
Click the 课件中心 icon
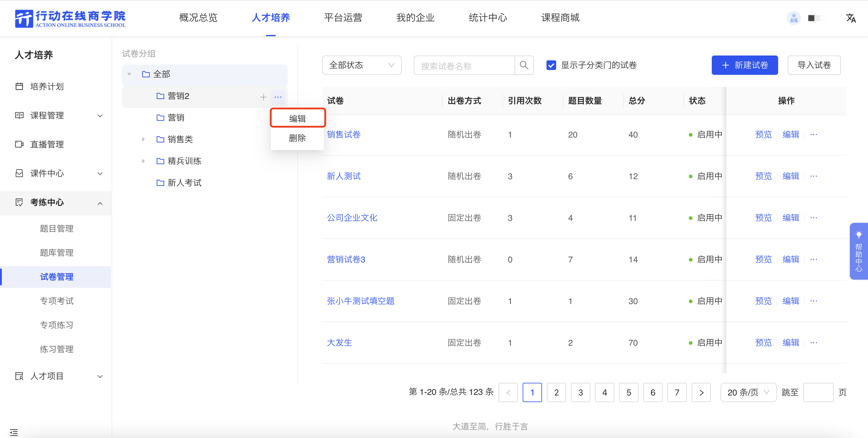(x=19, y=173)
